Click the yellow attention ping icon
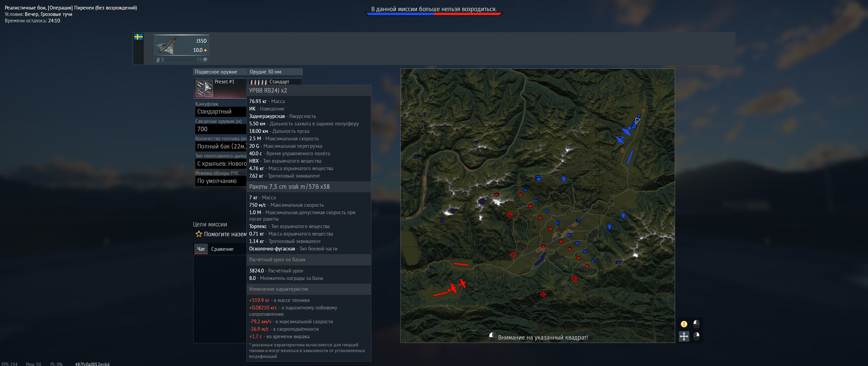The width and height of the screenshot is (868, 366). click(x=684, y=324)
